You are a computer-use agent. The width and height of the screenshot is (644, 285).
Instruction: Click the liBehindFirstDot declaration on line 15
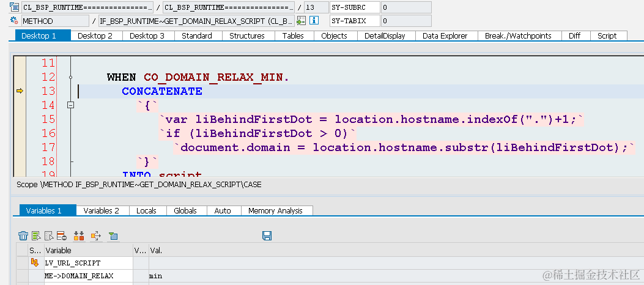(x=371, y=119)
